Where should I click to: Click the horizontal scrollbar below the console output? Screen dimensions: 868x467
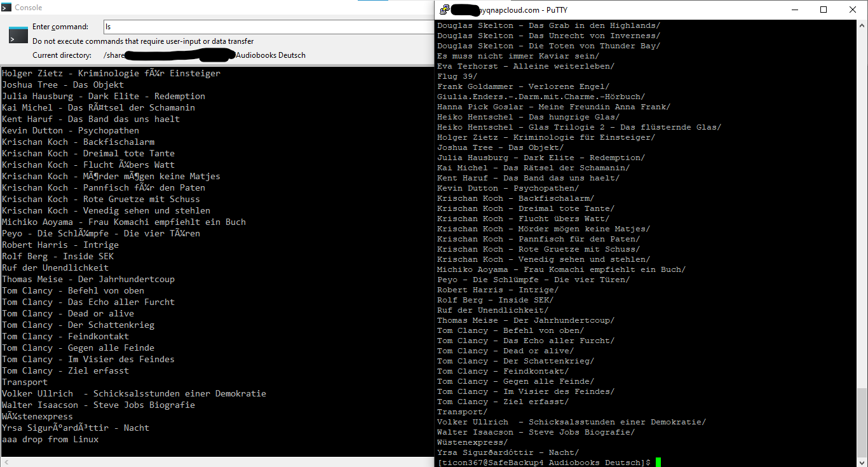[216, 464]
